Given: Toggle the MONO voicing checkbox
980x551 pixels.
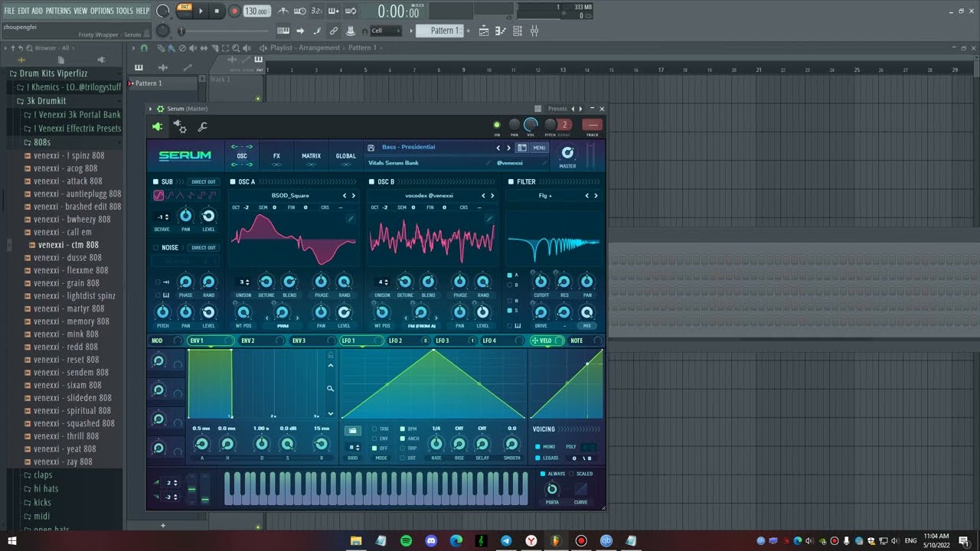Looking at the screenshot, I should [x=537, y=447].
